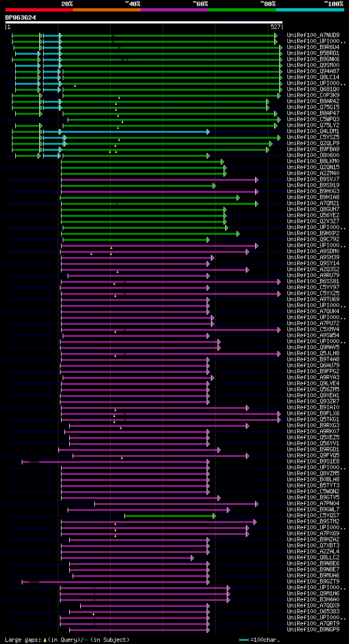Open hit UniRef100_B5BRD1

313,53
